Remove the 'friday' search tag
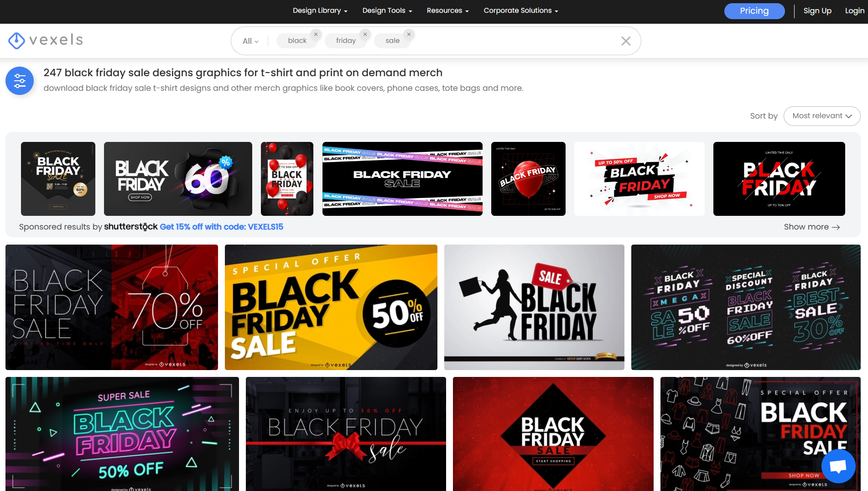The width and height of the screenshot is (868, 491). tap(365, 34)
